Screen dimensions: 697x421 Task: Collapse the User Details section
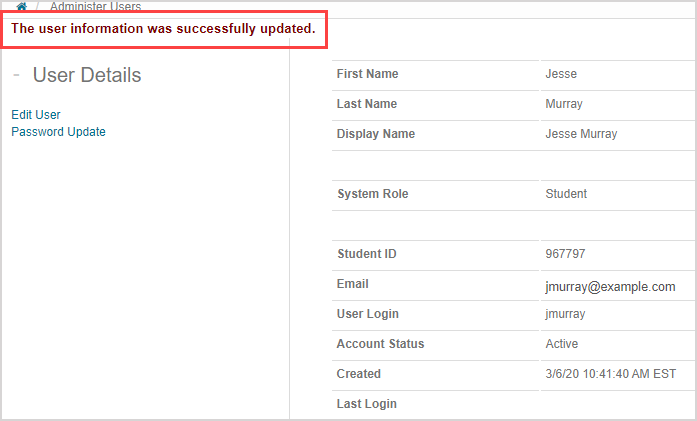click(x=17, y=76)
